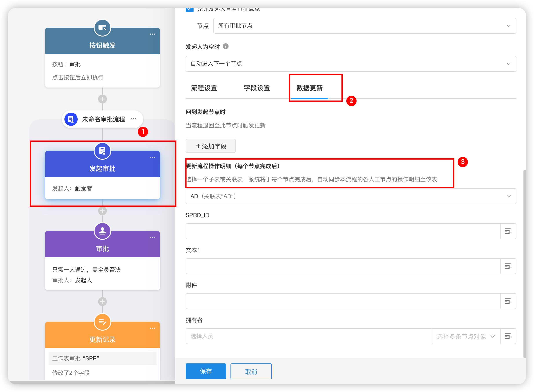The height and width of the screenshot is (392, 534).
Task: Open the 自动进入下一个节点 dropdown
Action: 351,64
